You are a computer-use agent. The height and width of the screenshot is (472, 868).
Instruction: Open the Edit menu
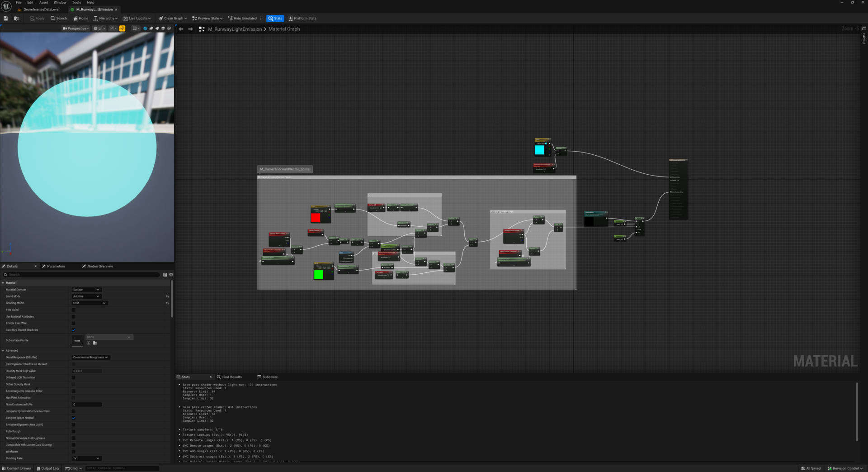tap(30, 3)
